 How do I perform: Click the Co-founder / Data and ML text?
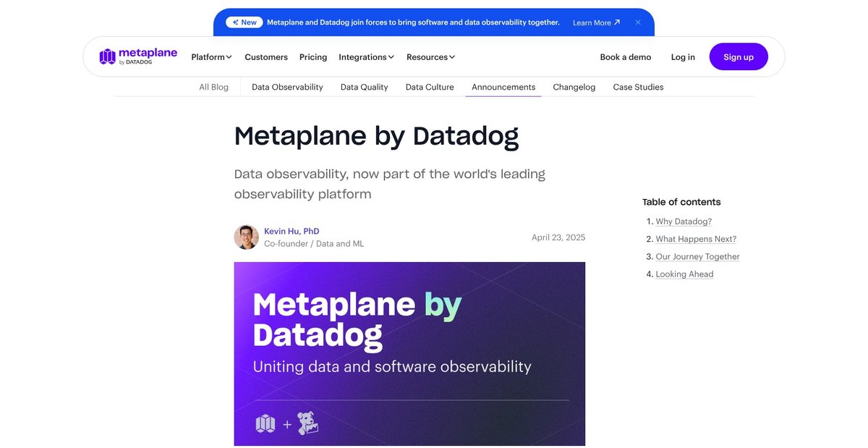pos(314,244)
